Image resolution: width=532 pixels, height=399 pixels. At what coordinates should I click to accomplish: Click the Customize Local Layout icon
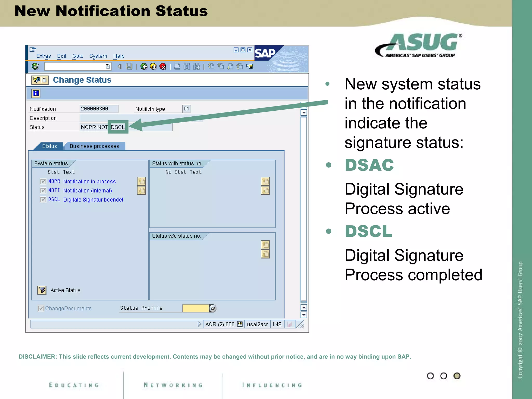click(x=249, y=66)
